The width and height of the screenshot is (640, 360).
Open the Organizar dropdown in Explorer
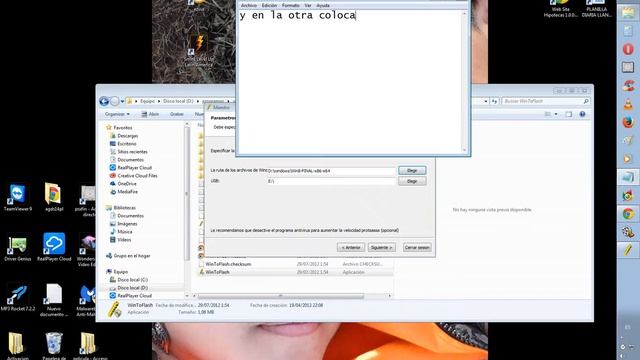pyautogui.click(x=117, y=114)
